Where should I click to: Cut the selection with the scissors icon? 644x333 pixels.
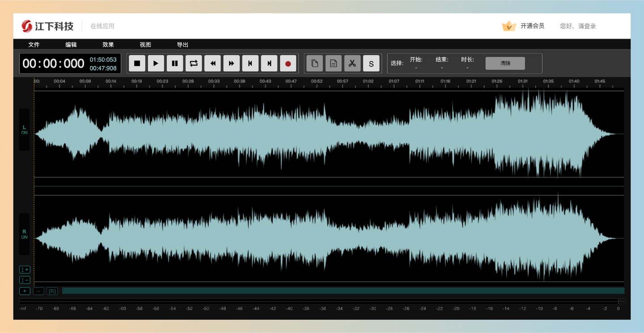pos(352,63)
